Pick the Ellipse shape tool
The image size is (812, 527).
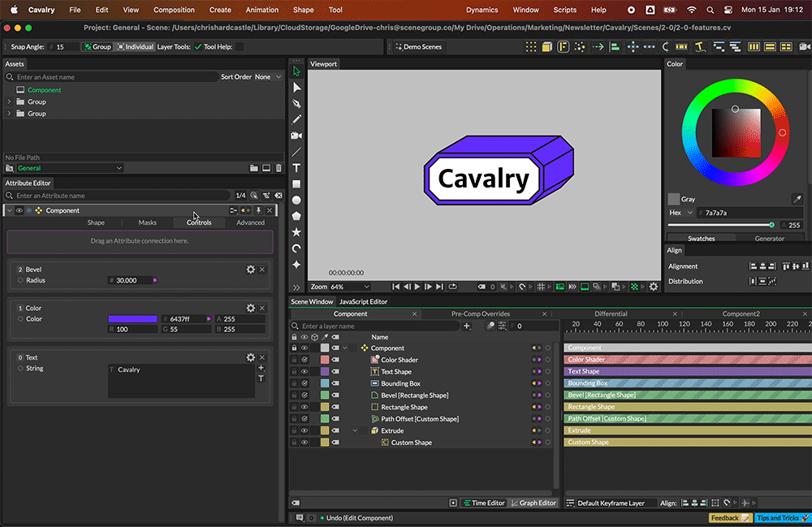tap(296, 200)
